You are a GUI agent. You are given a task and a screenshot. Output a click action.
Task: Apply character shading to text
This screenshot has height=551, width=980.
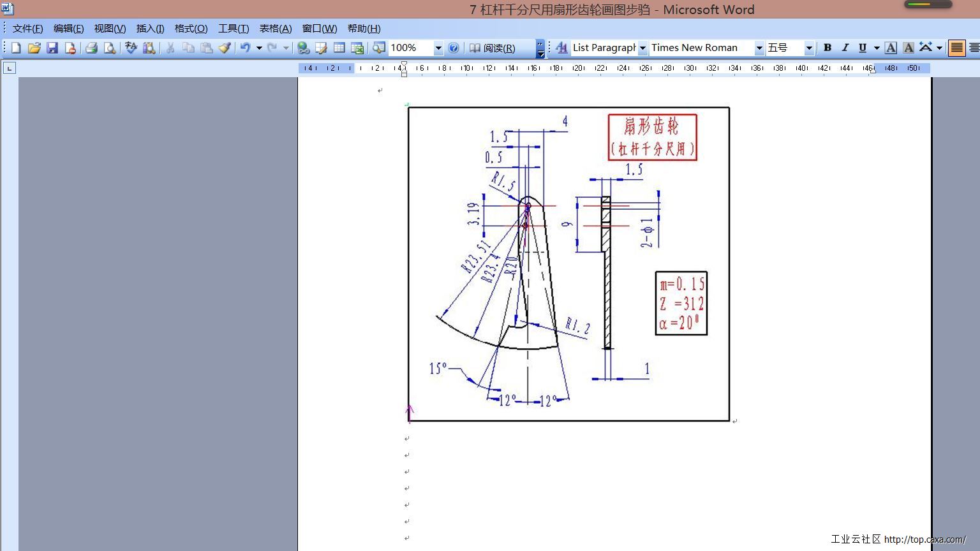[909, 48]
